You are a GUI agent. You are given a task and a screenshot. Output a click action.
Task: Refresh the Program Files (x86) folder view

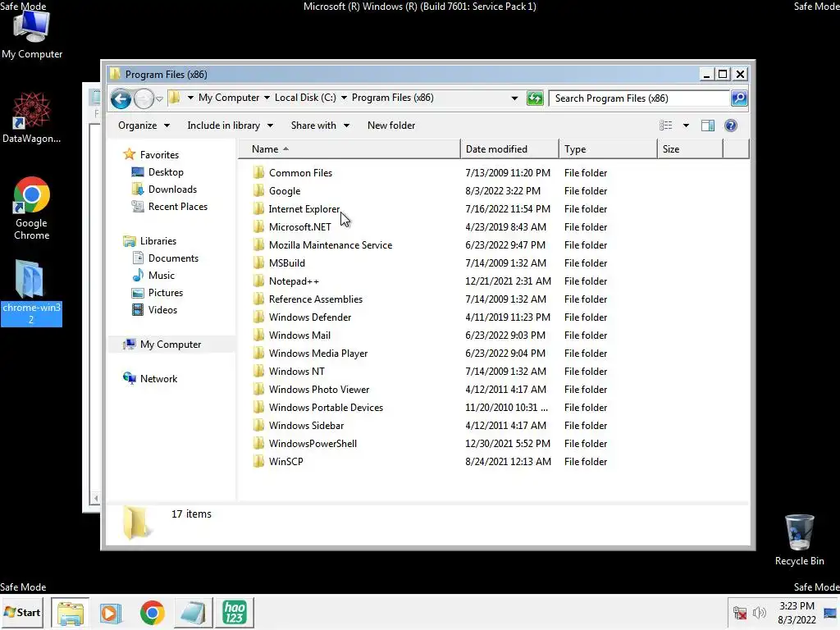coord(535,98)
